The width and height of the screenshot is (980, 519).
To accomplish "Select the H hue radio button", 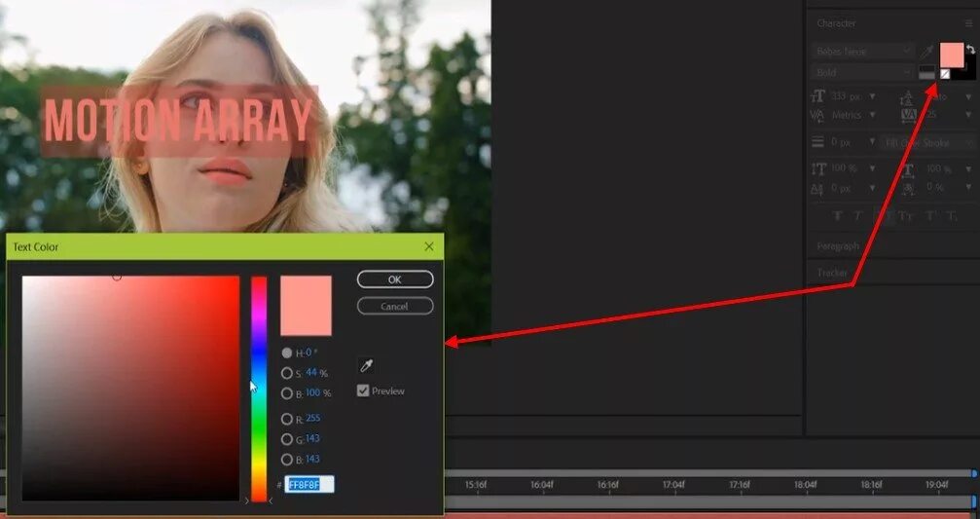I will coord(287,352).
